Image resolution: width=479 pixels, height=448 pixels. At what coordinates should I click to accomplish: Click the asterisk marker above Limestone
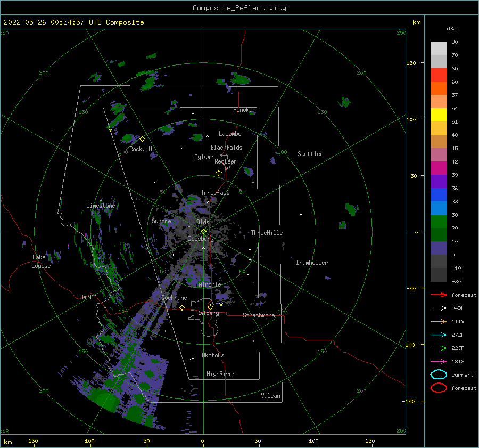pos(101,201)
